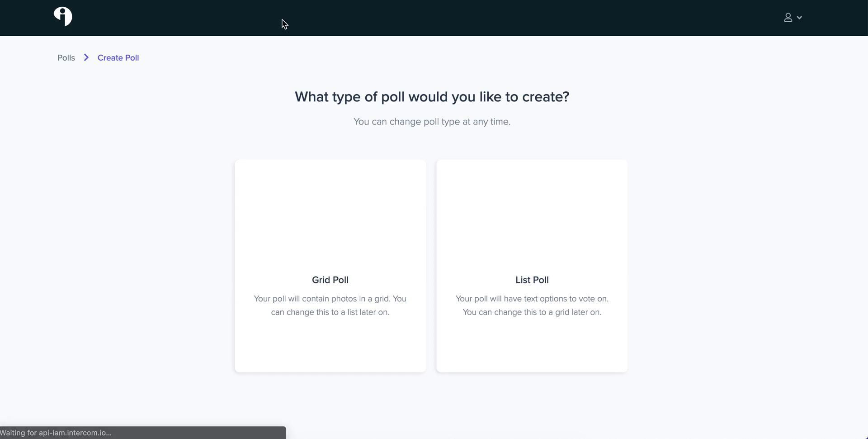
Task: Select the List Poll title
Action: [x=532, y=280]
